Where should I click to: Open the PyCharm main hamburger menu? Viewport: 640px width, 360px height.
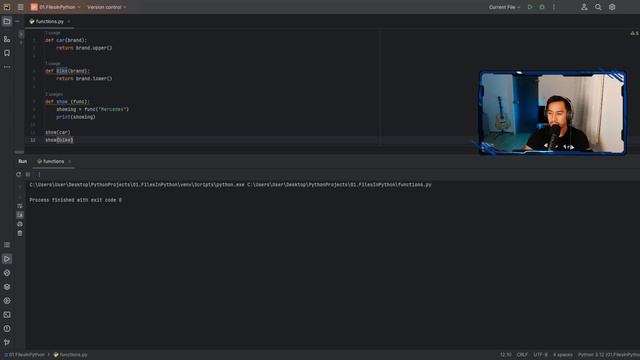click(x=20, y=7)
